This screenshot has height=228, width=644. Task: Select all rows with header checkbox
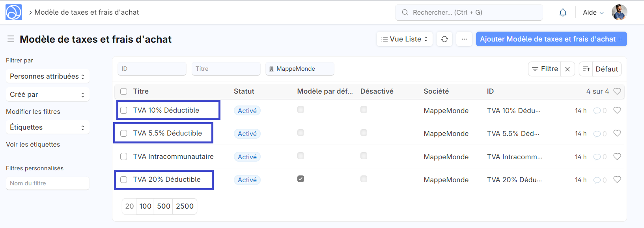click(x=124, y=91)
